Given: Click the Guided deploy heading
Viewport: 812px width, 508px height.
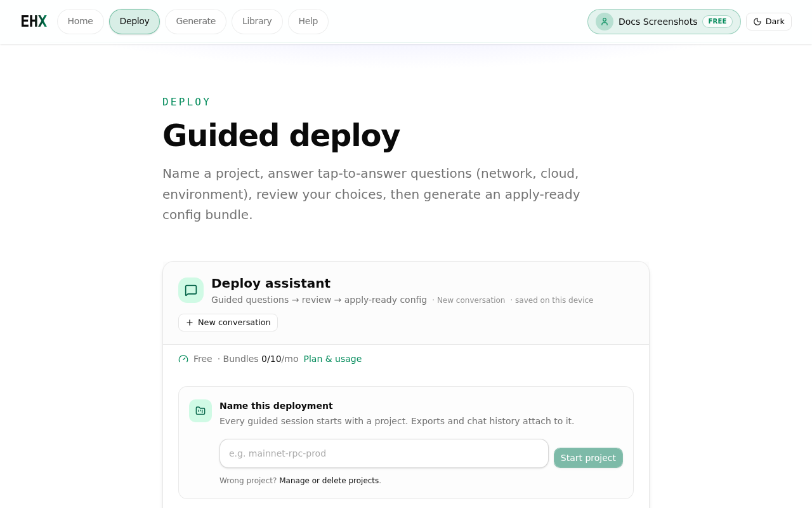Looking at the screenshot, I should click(x=281, y=135).
